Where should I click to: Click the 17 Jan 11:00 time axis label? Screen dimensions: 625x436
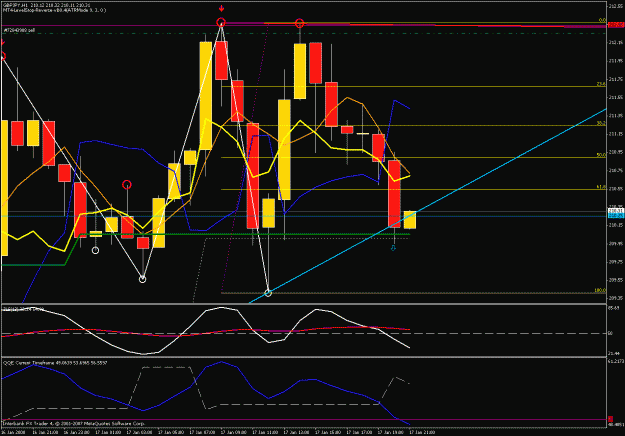coord(265,432)
